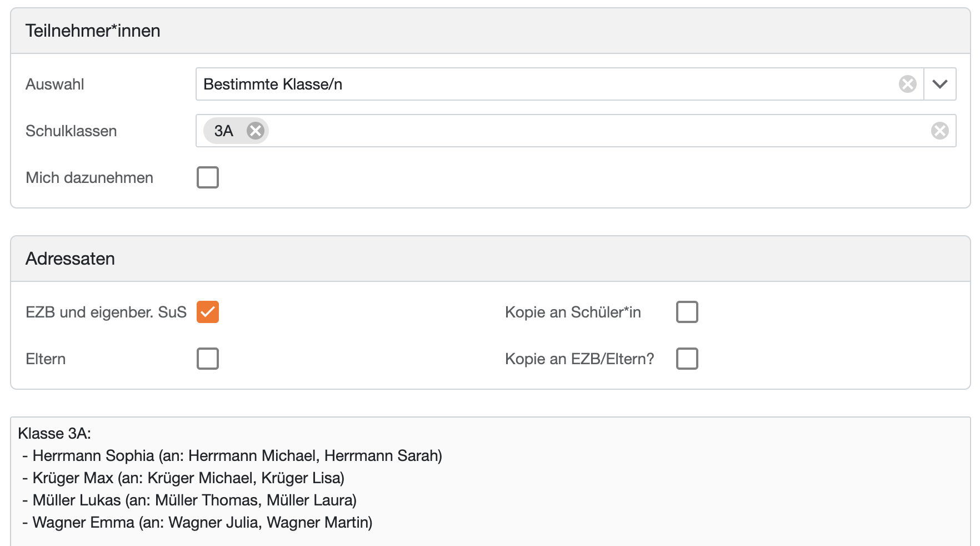This screenshot has height=546, width=980.
Task: Collapse the Teilnehmer*innen panel header
Action: (93, 31)
